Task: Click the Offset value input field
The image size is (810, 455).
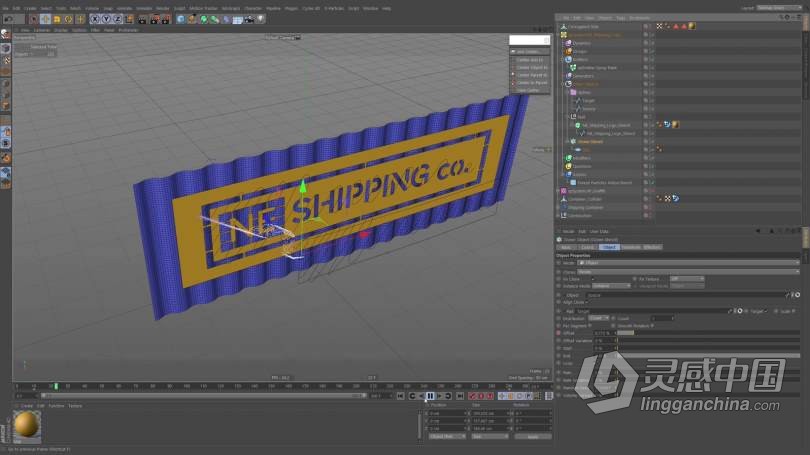Action: (x=602, y=333)
